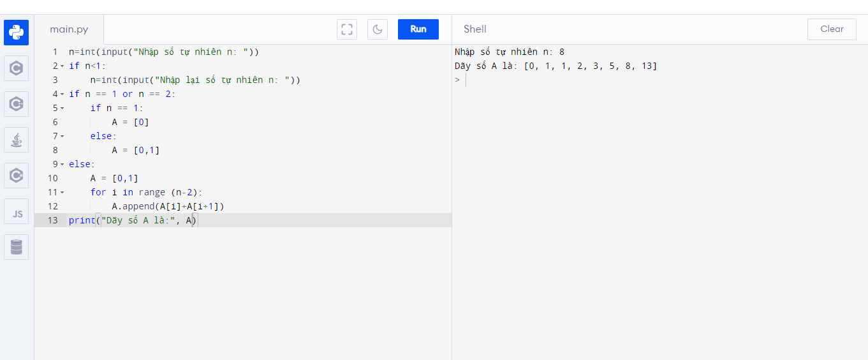Choose the Java language icon
Screen dimensions: 868x360
16,140
